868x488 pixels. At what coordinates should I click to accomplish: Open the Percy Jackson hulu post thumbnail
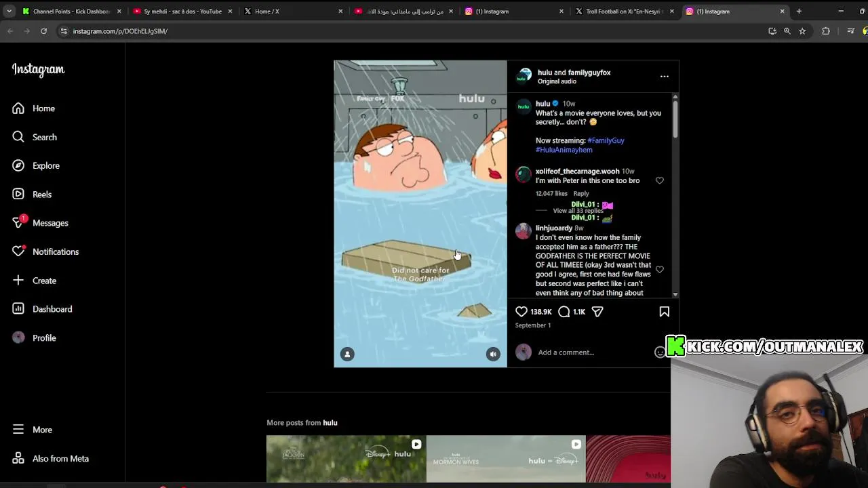(346, 459)
